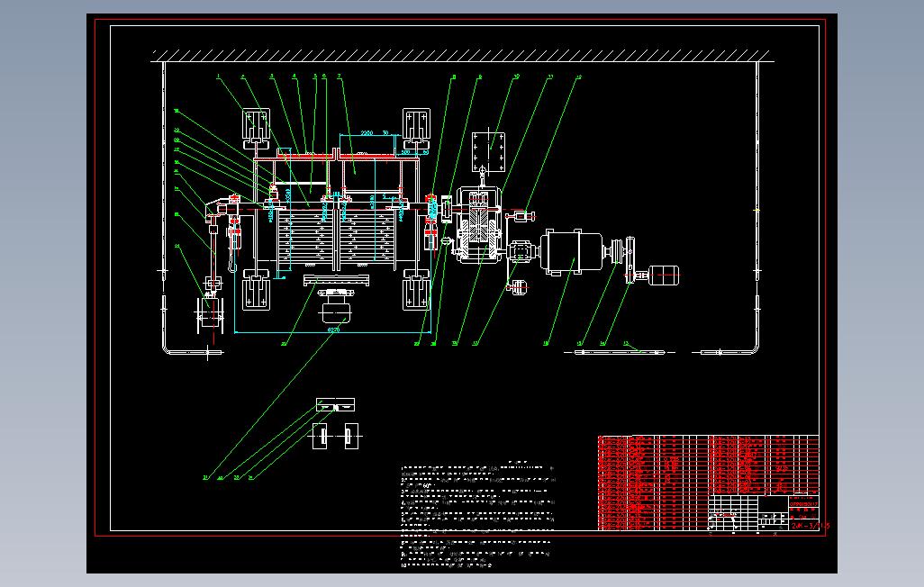Select the bottom-right bearing pedestal
The image size is (924, 587).
(x=416, y=290)
